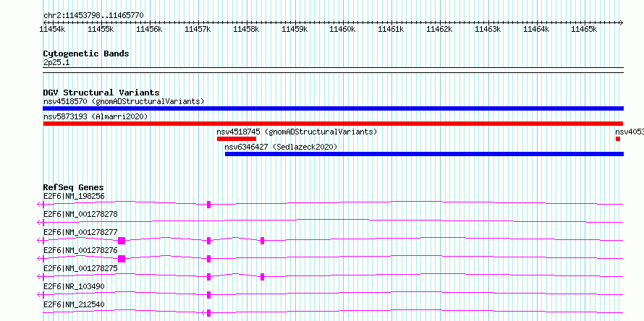Click the exon block on E2F6|NR_103490
This screenshot has width=644, height=321.
coord(208,295)
